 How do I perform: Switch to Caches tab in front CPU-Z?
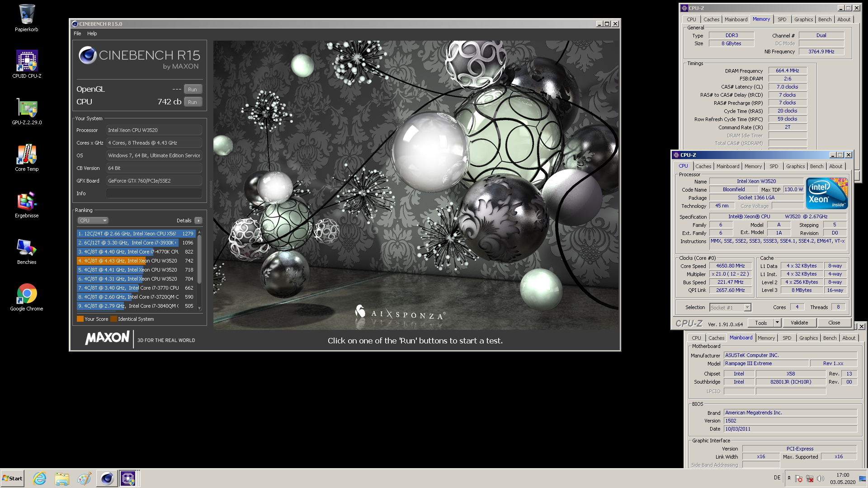tap(703, 166)
